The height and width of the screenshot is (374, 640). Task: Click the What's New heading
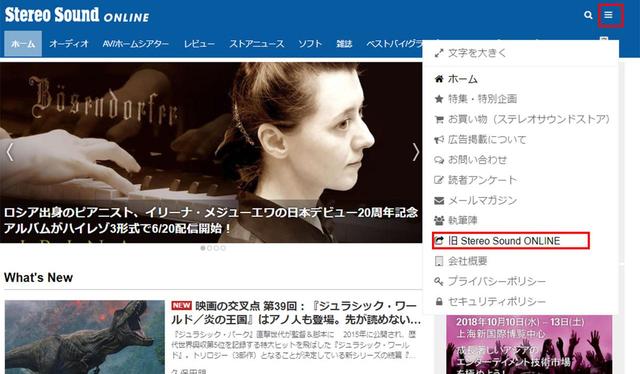[x=38, y=278]
